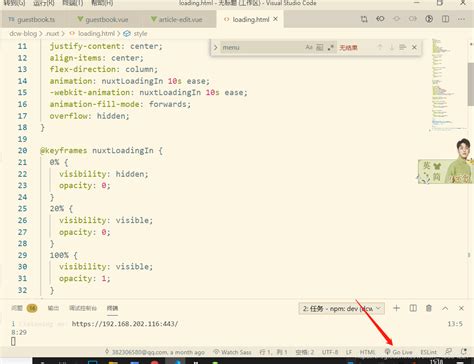Click the floating cartoon character widget
This screenshot has height=364, width=474.
coord(446,161)
